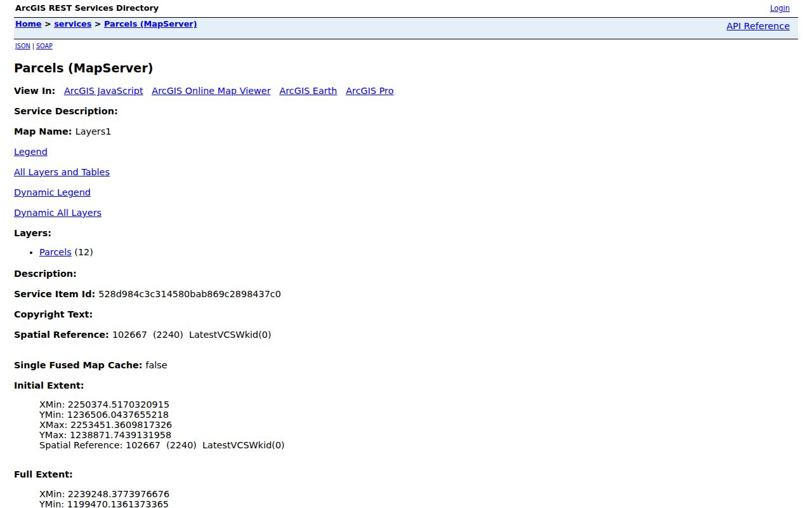Open All Layers and Tables
The height and width of the screenshot is (508, 812).
[x=62, y=172]
